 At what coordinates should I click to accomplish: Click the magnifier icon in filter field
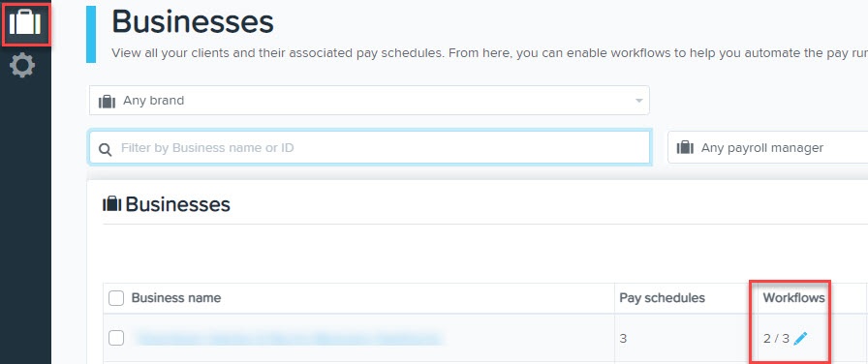point(105,149)
